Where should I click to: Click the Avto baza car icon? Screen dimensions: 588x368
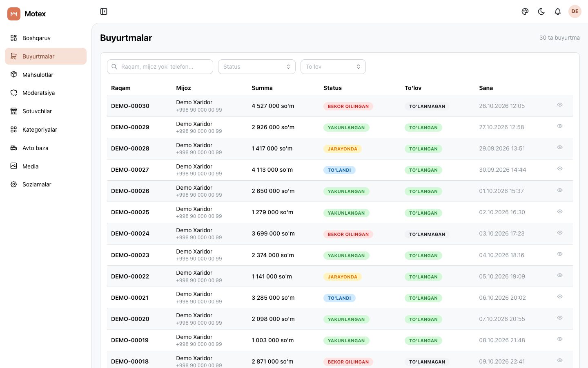point(14,148)
